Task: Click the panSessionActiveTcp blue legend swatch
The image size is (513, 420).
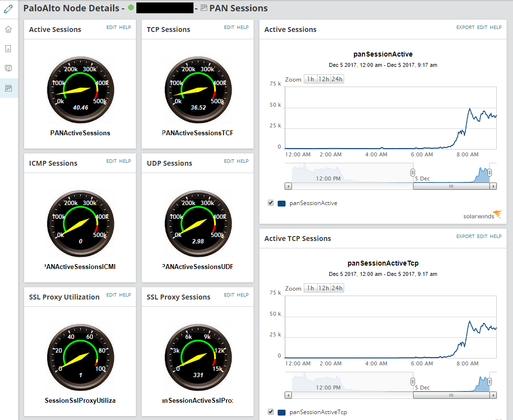Action: click(x=282, y=413)
